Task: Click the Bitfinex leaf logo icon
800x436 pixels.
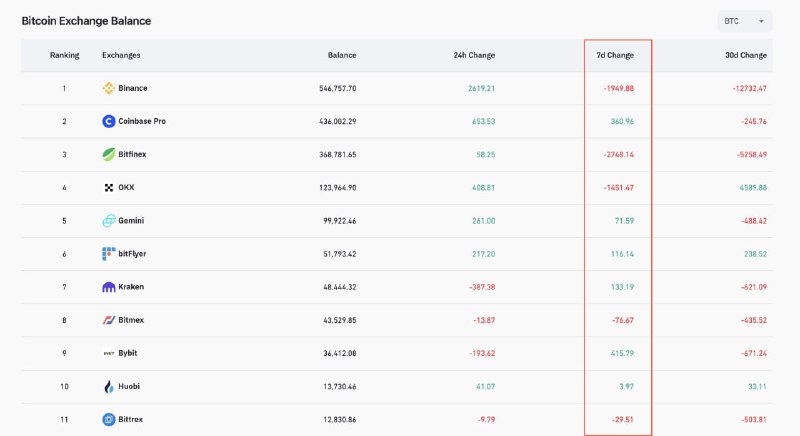Action: (x=108, y=155)
